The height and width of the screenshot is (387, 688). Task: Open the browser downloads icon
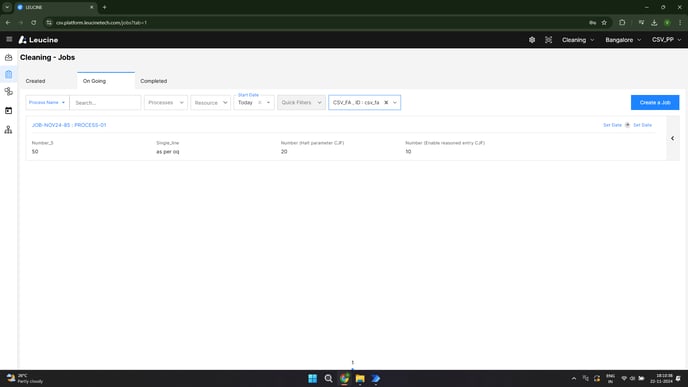654,22
